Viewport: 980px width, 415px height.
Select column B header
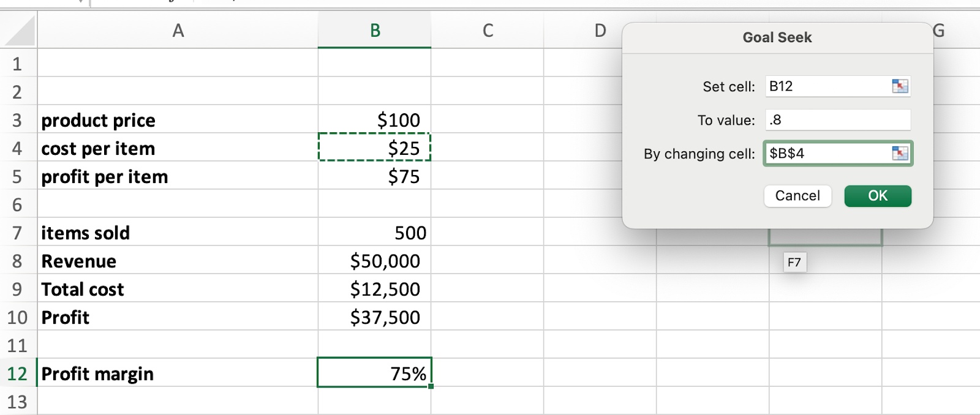pyautogui.click(x=374, y=31)
